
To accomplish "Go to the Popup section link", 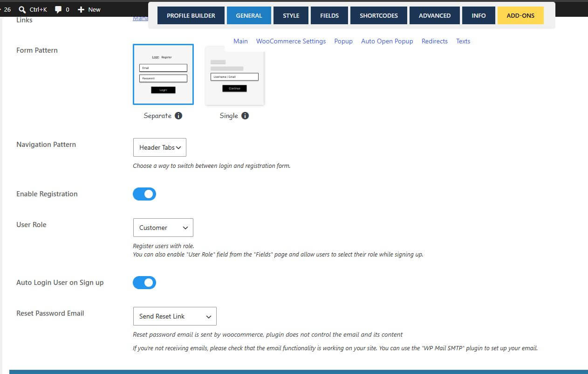I will pos(343,41).
